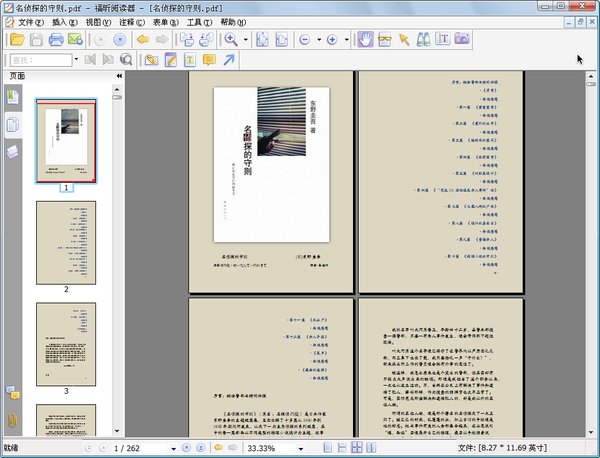Select the Snapshot camera tool
Image resolution: width=600 pixels, height=458 pixels.
[462, 39]
